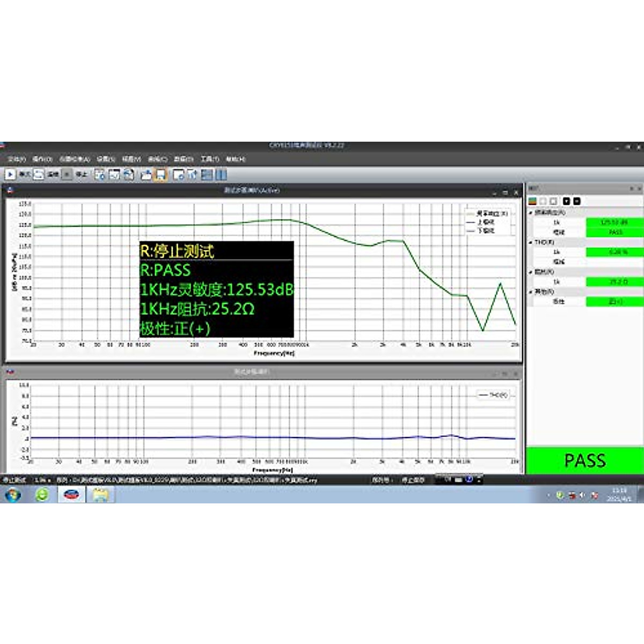Screen dimensions: 644x644
Task: Collapse the last results group containing polarity
Action: click(531, 292)
